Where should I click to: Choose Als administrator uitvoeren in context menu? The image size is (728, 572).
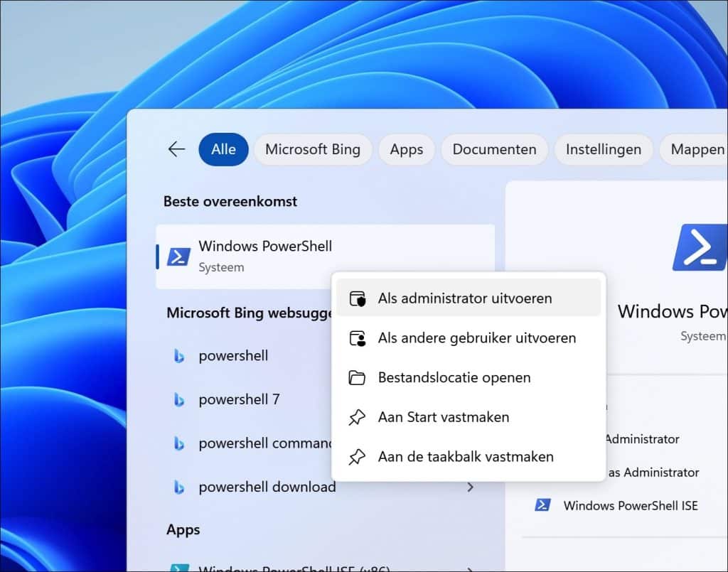point(468,298)
